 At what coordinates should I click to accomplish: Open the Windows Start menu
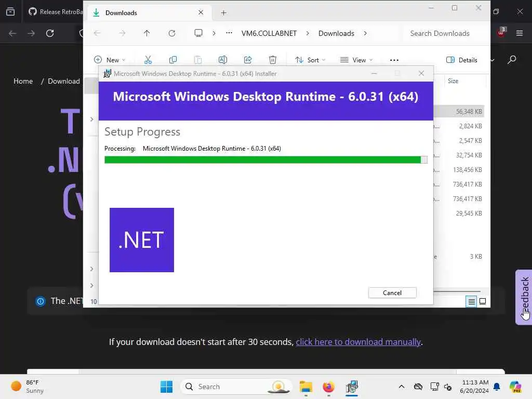166,387
